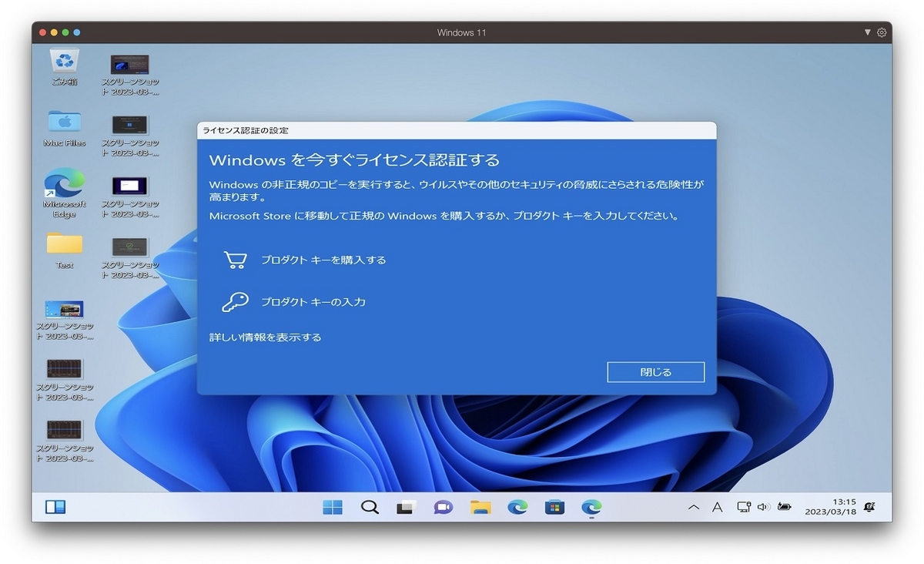Viewport: 924px width, 564px height.
Task: Open taskbar Search magnifier
Action: click(x=370, y=507)
